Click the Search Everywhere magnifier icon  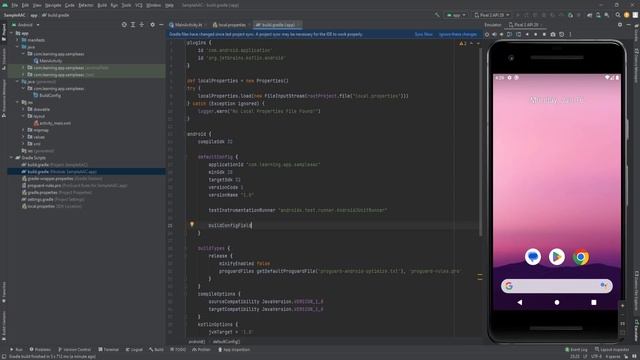tap(618, 15)
